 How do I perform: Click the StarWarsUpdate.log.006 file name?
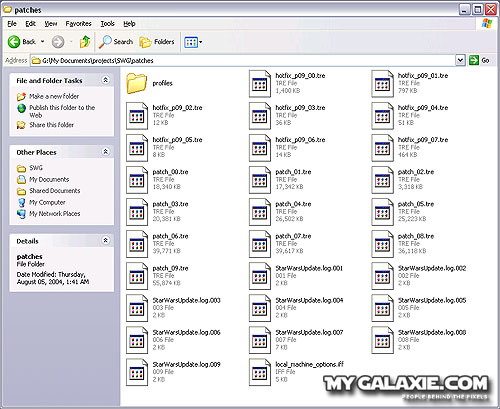coord(186,332)
